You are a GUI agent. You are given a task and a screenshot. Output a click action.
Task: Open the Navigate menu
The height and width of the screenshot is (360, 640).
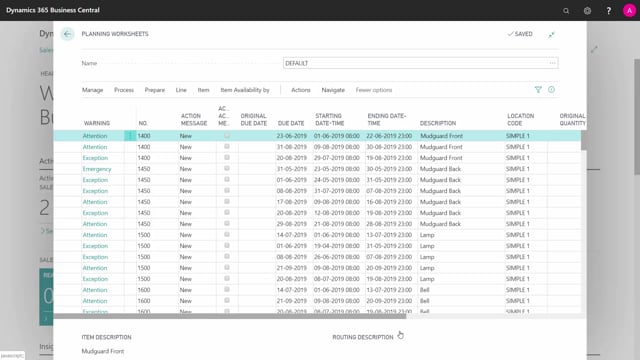pos(333,90)
